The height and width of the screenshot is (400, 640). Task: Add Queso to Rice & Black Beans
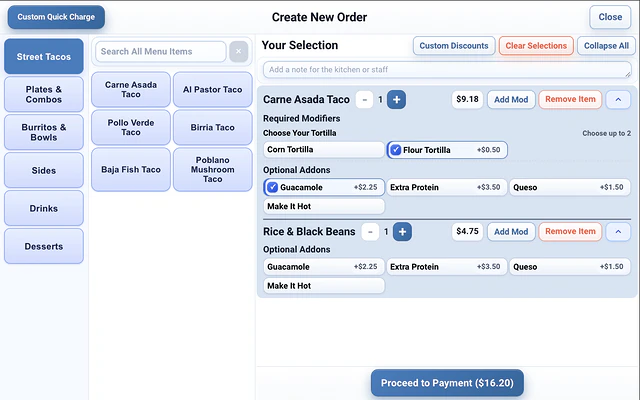tap(570, 267)
